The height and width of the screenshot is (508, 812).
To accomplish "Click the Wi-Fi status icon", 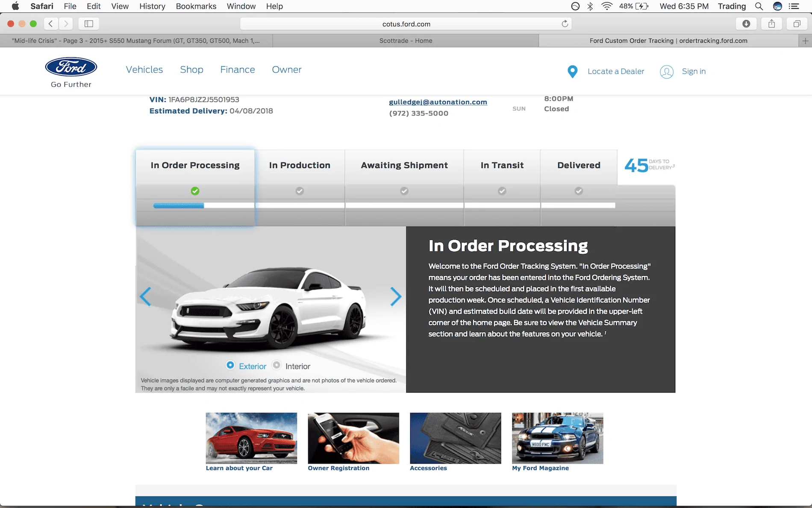I will [x=606, y=6].
